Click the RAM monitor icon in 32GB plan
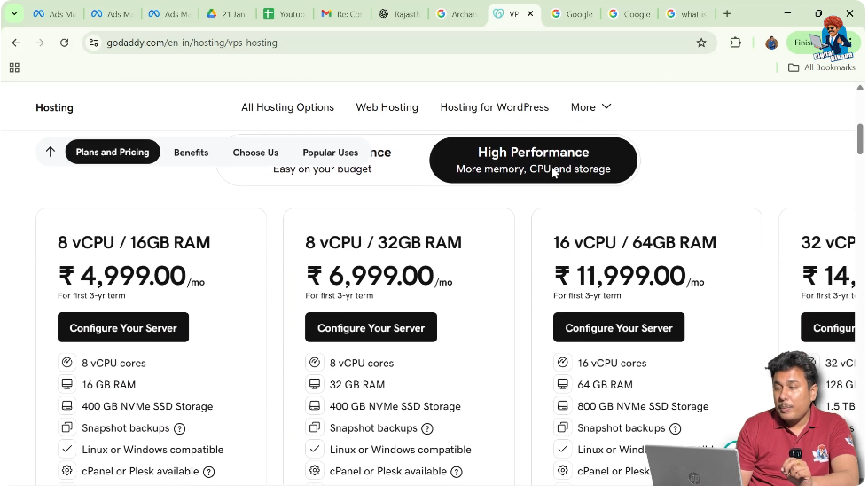 [x=315, y=384]
